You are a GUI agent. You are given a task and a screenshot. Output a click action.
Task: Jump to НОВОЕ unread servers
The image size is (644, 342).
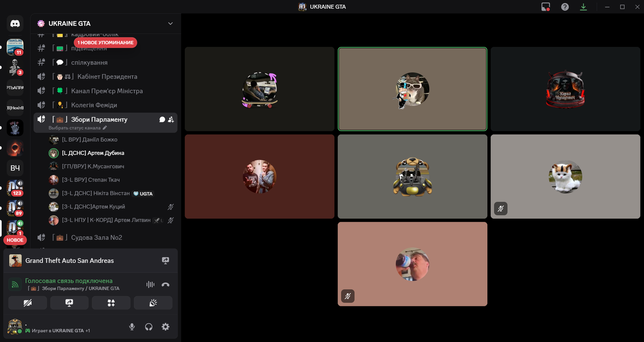15,240
